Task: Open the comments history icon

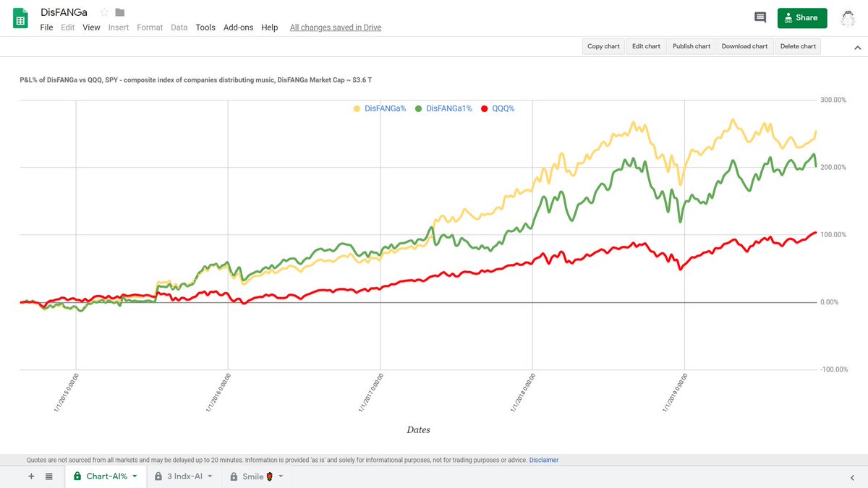Action: pos(760,18)
